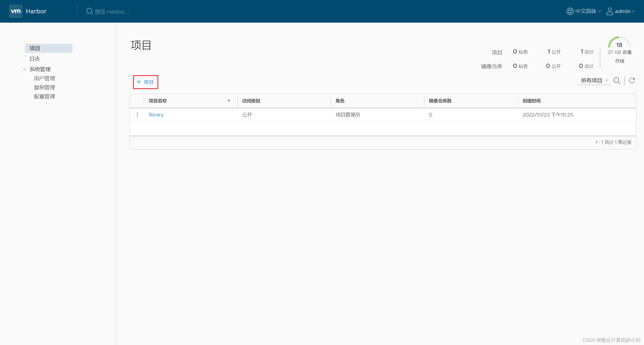
Task: Click the 镜像仓库 statistics label
Action: [x=492, y=66]
